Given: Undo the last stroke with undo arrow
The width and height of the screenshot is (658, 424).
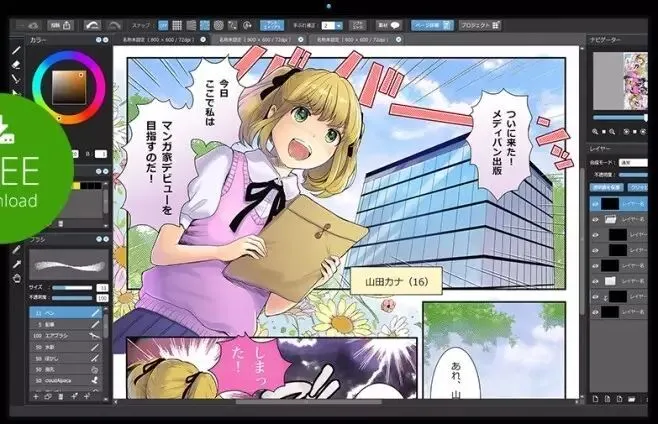Looking at the screenshot, I should point(93,25).
